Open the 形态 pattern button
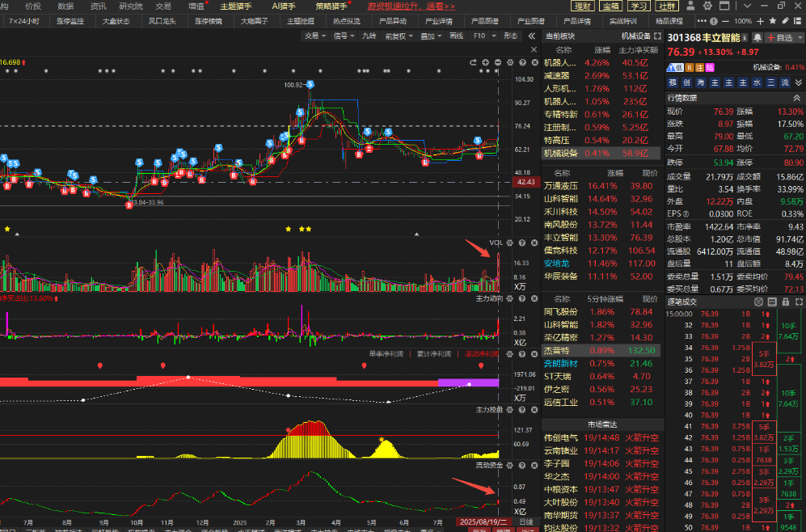The width and height of the screenshot is (806, 532). tap(510, 36)
